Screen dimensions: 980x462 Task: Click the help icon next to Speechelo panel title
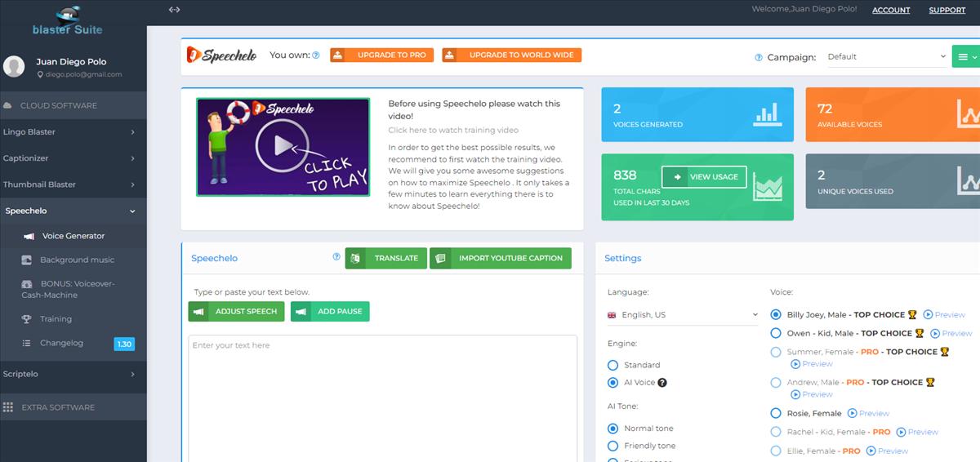[336, 256]
